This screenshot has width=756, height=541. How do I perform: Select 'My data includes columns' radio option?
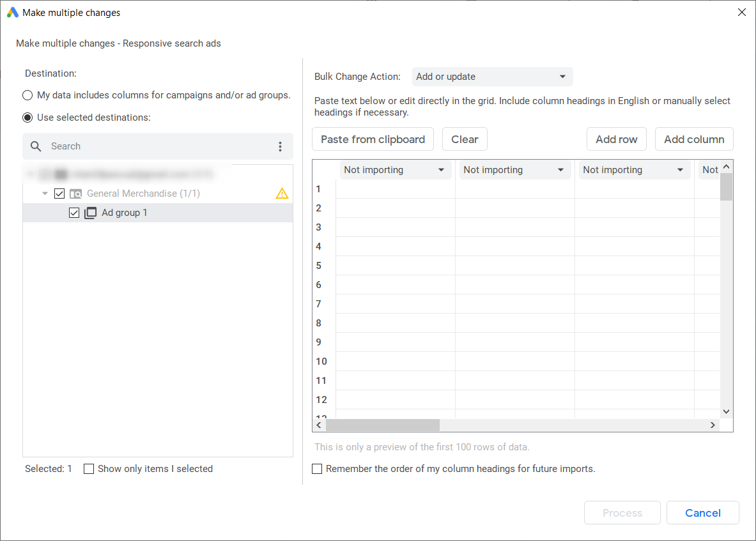click(27, 95)
